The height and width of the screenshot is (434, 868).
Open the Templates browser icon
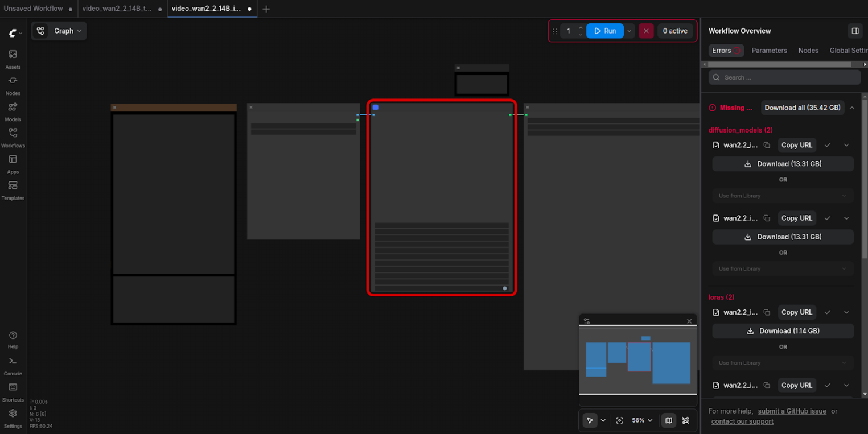click(x=13, y=189)
